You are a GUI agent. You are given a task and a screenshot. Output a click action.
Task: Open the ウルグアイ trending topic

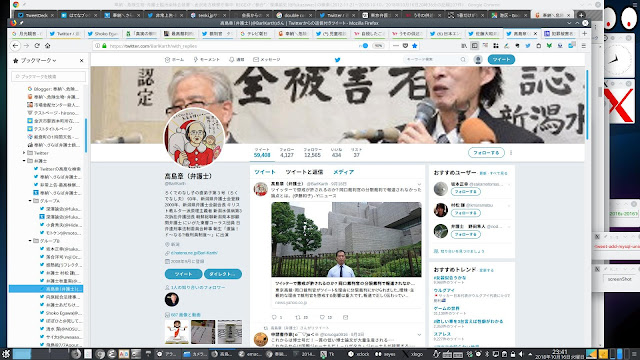click(444, 290)
